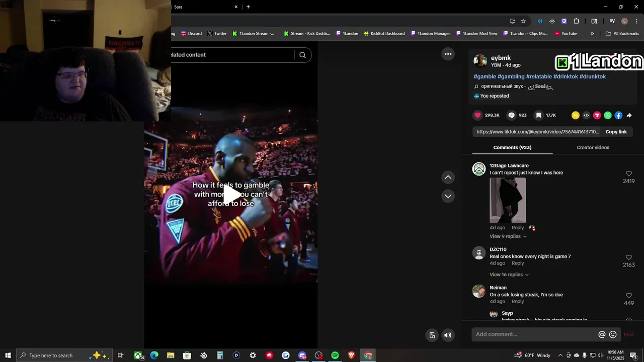Click the search magnifier icon

pyautogui.click(x=302, y=55)
